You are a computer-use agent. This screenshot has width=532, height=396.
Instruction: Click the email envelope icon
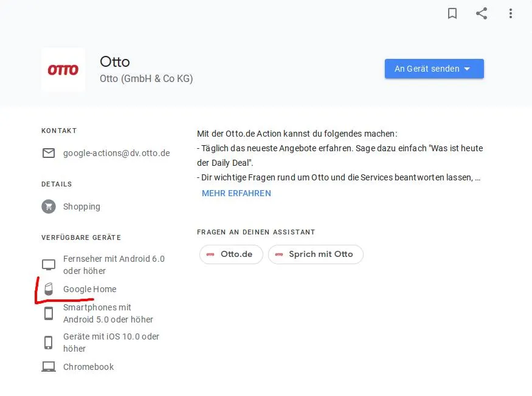click(49, 153)
